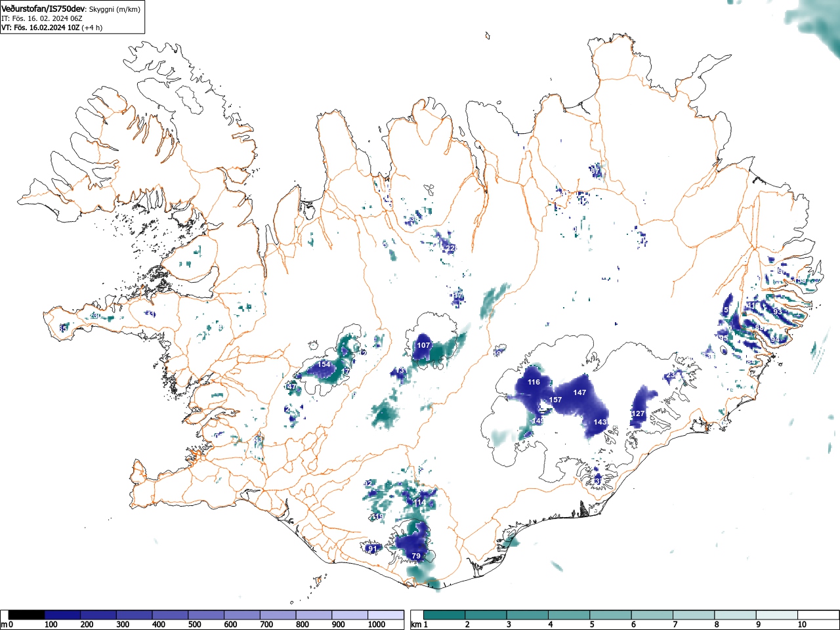Click the 700 label on the metre legend
This screenshot has height=630, width=840.
pos(266,625)
